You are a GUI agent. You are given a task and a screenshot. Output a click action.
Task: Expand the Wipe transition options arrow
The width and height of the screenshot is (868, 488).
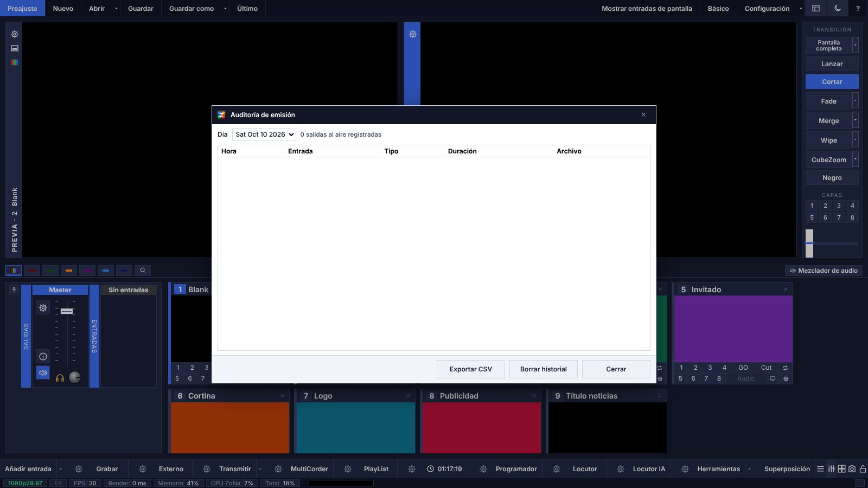pyautogui.click(x=856, y=140)
